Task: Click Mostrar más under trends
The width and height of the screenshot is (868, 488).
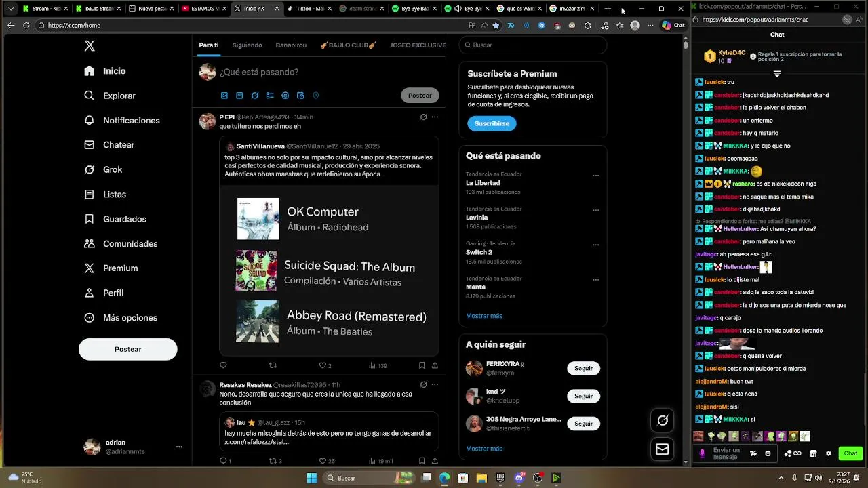Action: [484, 316]
